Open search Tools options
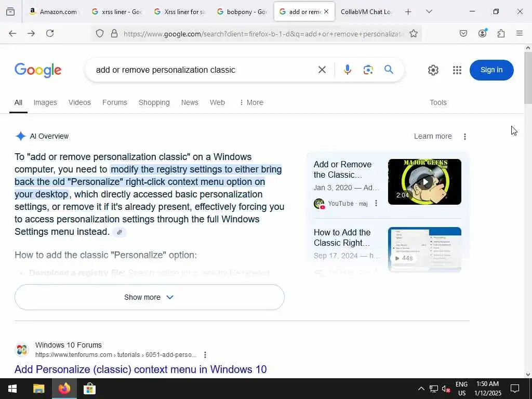Viewport: 532px width, 399px height. click(438, 102)
